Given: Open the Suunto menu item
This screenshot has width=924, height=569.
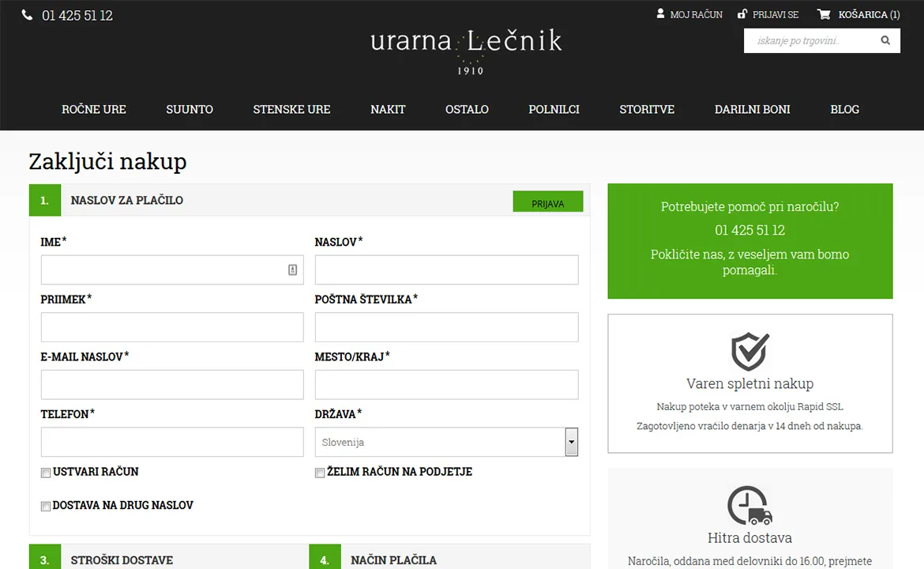Looking at the screenshot, I should point(190,109).
